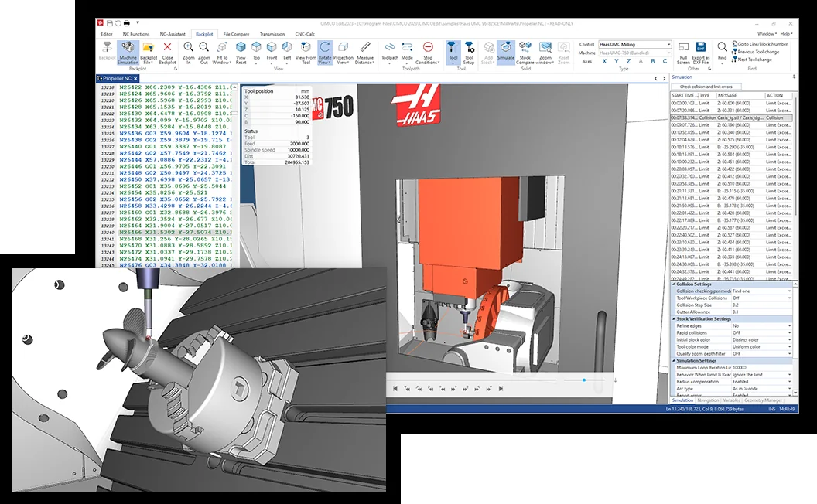This screenshot has height=504, width=817.
Task: Jump to simulation end playback button
Action: (501, 388)
